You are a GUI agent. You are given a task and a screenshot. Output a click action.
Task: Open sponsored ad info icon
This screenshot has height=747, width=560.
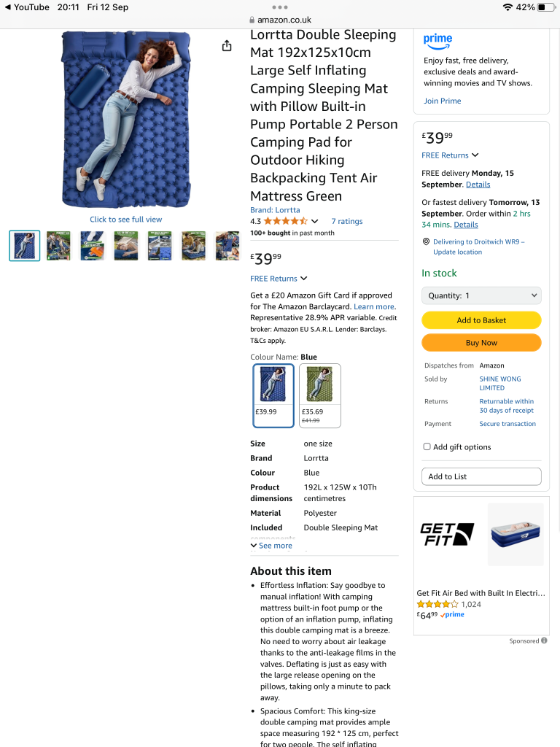click(544, 640)
